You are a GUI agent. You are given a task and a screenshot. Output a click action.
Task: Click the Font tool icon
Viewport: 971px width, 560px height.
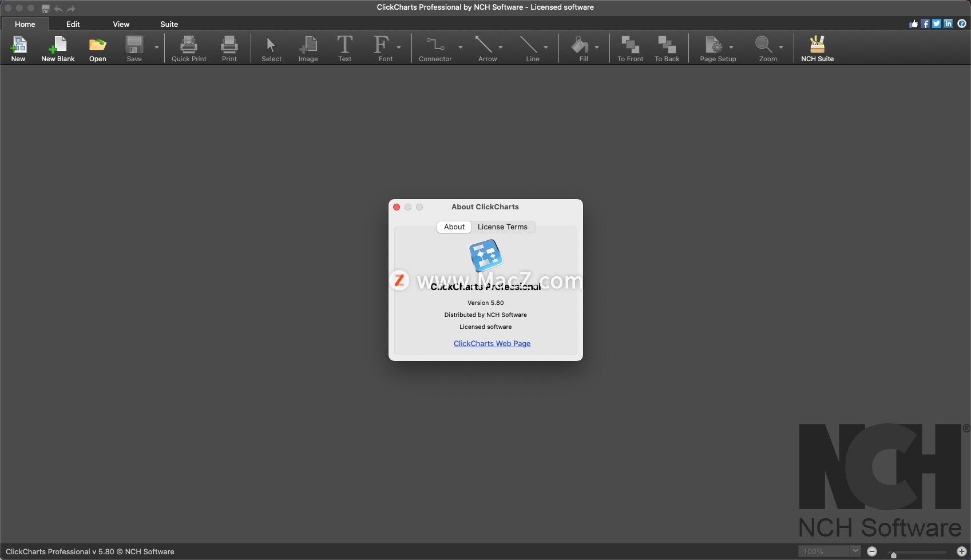tap(381, 45)
